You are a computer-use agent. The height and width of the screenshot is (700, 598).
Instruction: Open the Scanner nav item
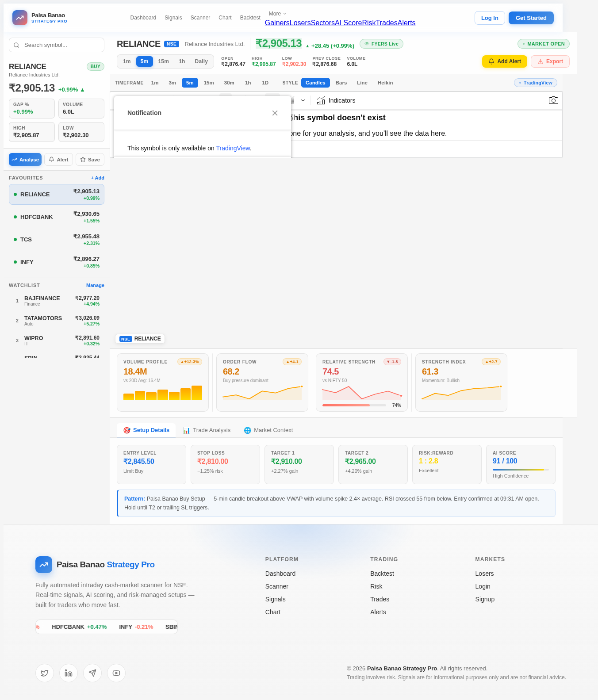point(200,18)
